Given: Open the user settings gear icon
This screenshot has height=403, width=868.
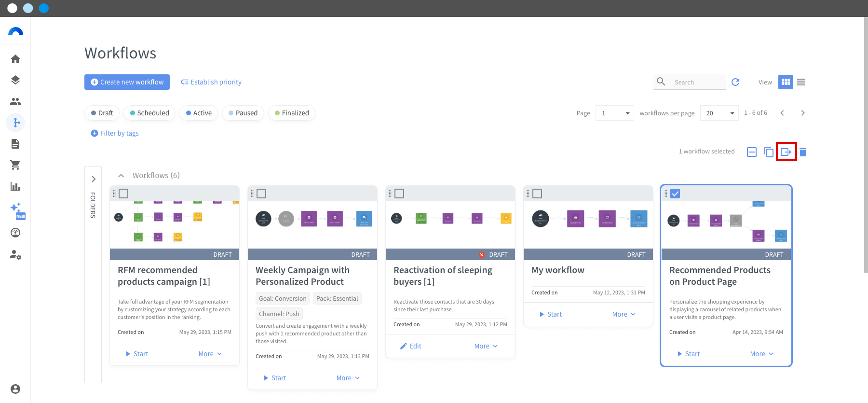Looking at the screenshot, I should click(x=15, y=254).
